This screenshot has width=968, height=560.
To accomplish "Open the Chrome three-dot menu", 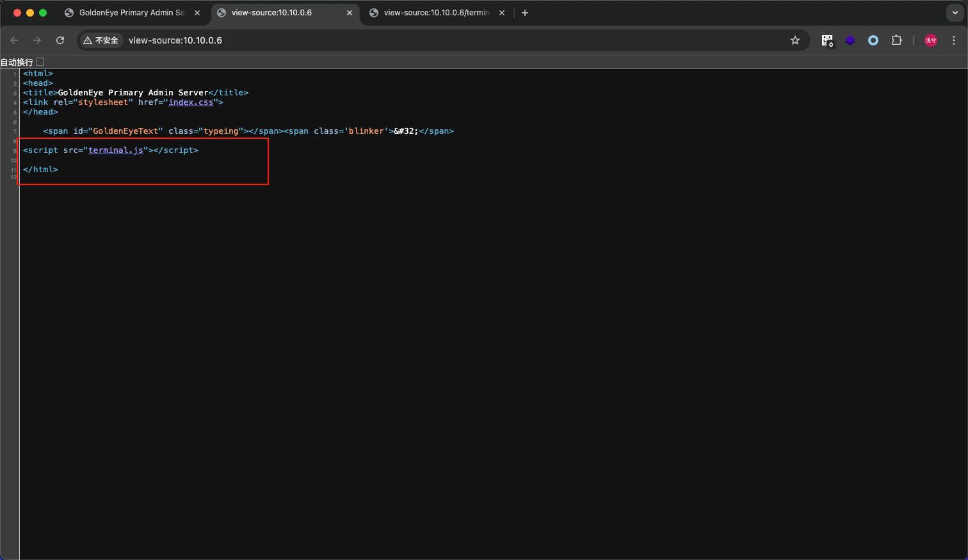I will click(954, 40).
